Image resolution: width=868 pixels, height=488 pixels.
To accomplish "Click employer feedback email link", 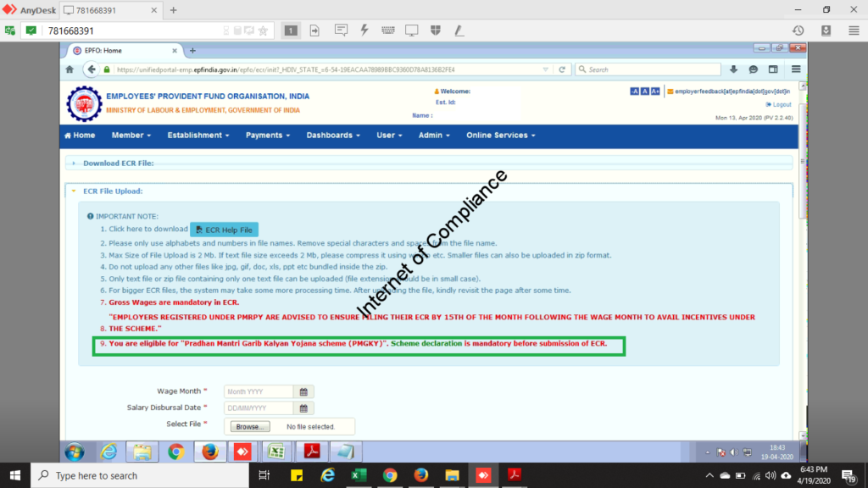I will click(x=729, y=91).
